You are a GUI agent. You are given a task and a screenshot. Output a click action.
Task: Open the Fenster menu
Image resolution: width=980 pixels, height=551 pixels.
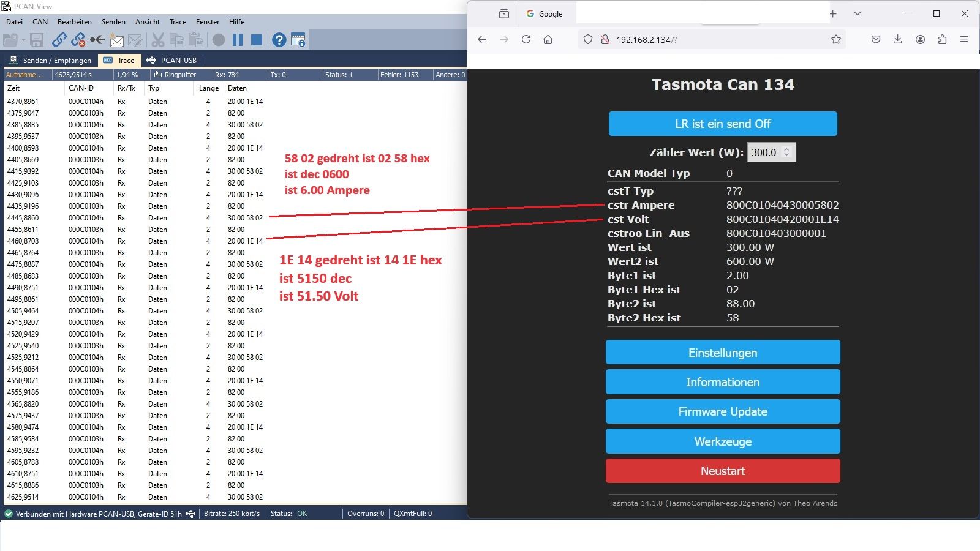click(208, 22)
